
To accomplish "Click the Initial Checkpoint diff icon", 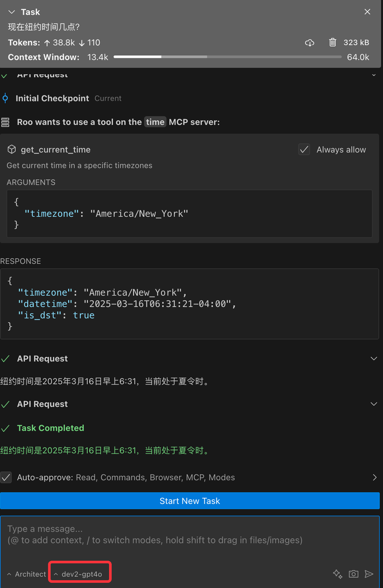I will coord(6,98).
